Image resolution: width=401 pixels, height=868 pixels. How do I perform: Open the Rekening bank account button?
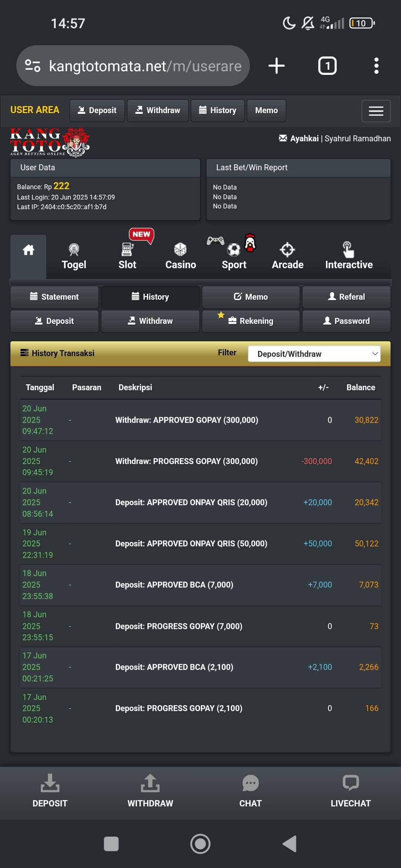(251, 321)
